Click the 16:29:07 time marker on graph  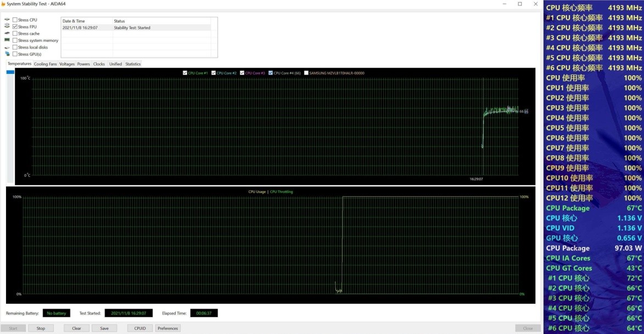477,179
